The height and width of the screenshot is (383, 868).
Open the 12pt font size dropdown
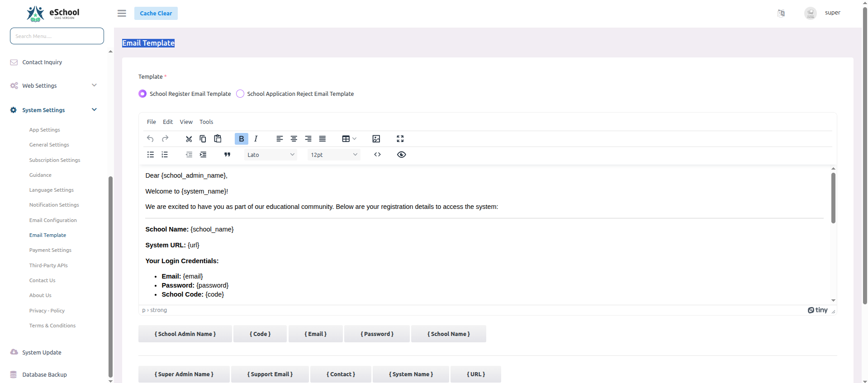tap(333, 155)
